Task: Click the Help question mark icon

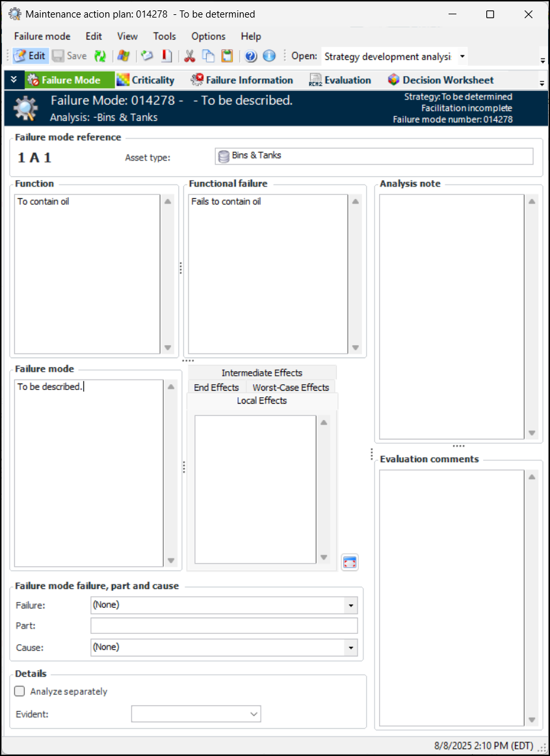Action: pos(251,56)
